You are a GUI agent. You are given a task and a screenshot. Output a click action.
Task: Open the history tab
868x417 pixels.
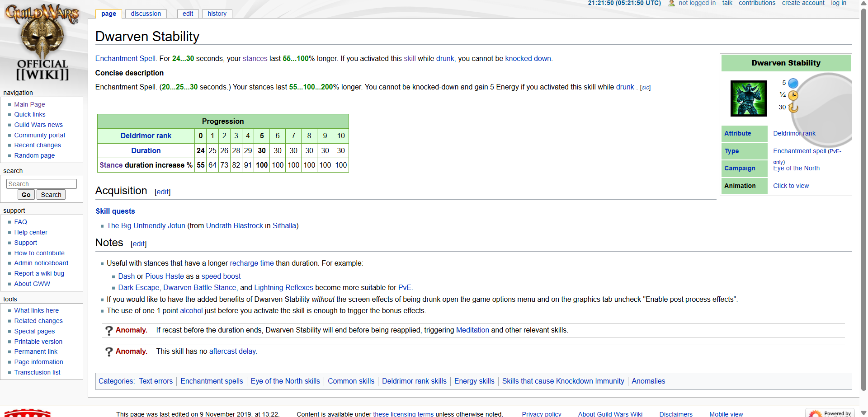coord(217,14)
